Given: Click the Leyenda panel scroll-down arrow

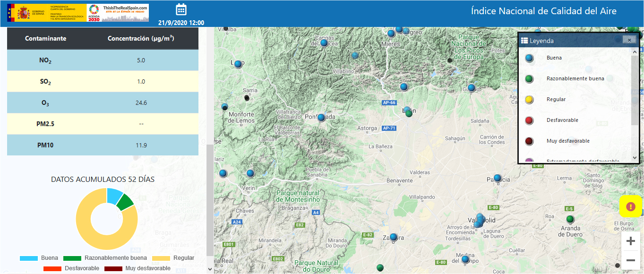Looking at the screenshot, I should tap(635, 158).
